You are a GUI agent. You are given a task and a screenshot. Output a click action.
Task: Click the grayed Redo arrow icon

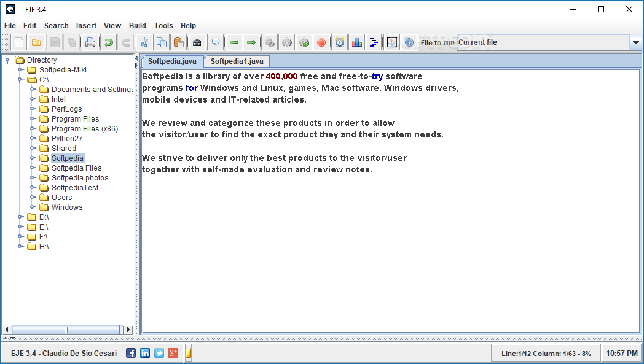click(x=126, y=42)
